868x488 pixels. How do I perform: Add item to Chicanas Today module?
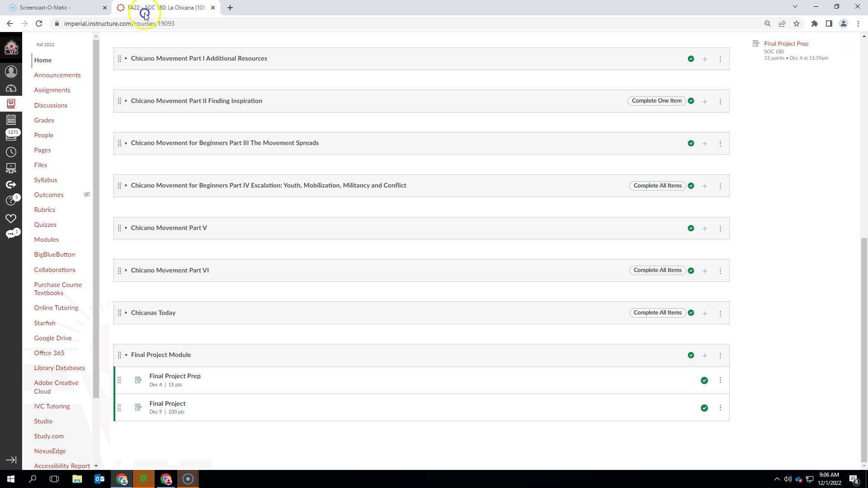click(x=704, y=313)
